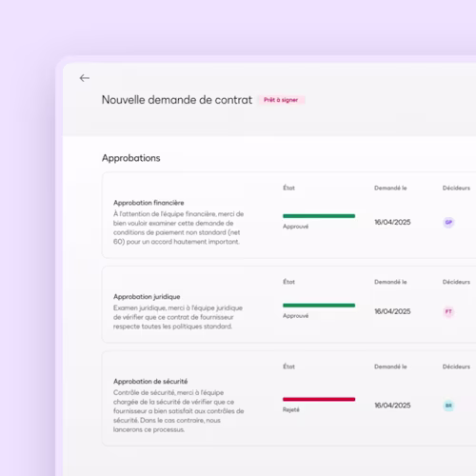Image resolution: width=476 pixels, height=476 pixels.
Task: Click 'Décideurs' header in Approbation de sécurité card
Action: pyautogui.click(x=456, y=367)
